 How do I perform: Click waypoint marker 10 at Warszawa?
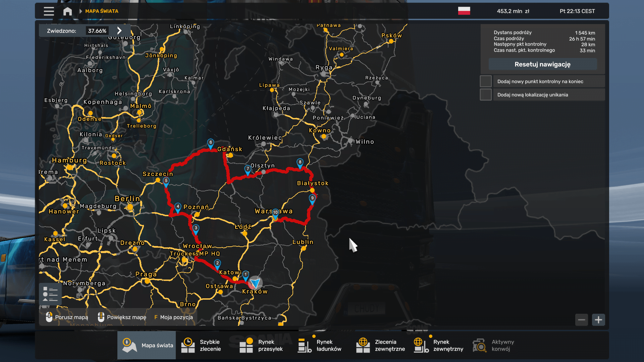point(275,213)
